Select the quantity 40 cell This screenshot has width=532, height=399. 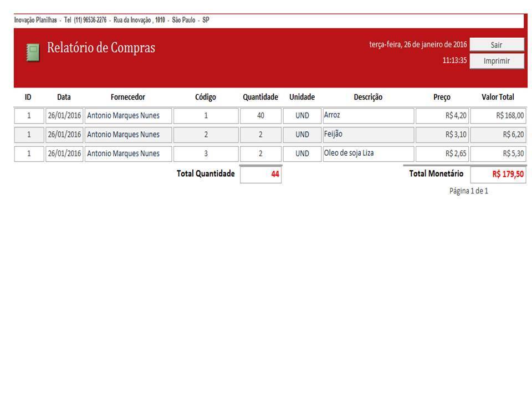click(260, 116)
